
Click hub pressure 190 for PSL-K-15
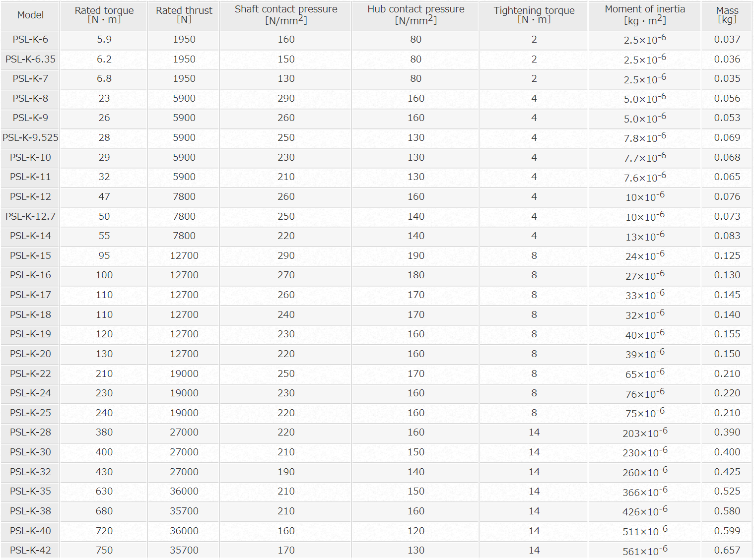click(x=416, y=256)
